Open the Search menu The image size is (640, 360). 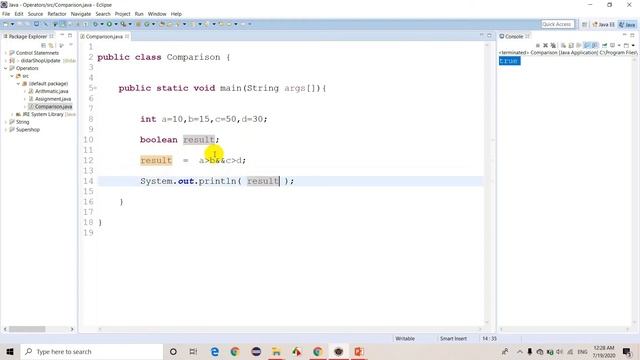(103, 14)
